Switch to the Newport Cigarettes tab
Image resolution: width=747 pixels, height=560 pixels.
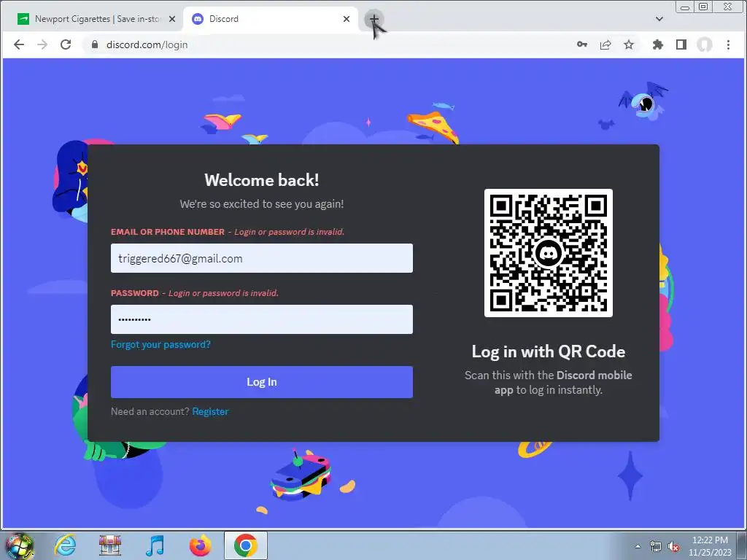tap(96, 19)
